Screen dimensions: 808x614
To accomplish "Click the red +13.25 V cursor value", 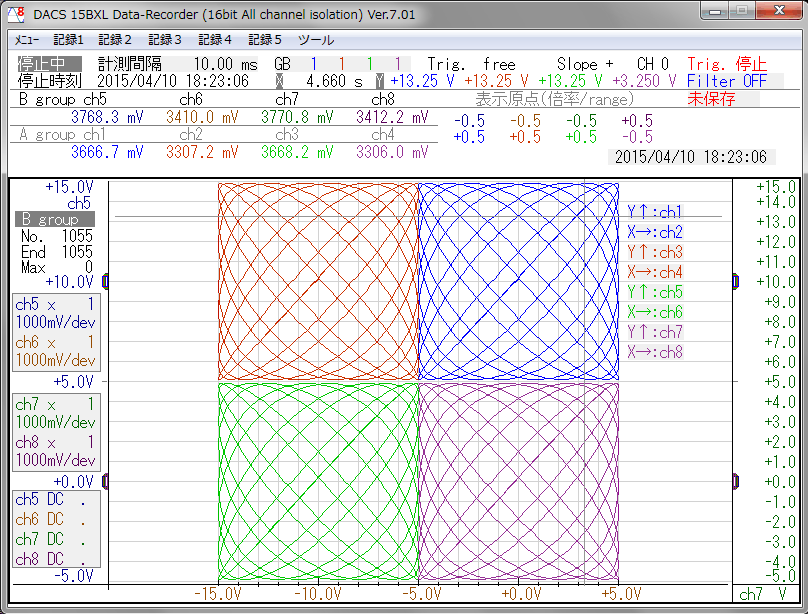I will coord(497,81).
